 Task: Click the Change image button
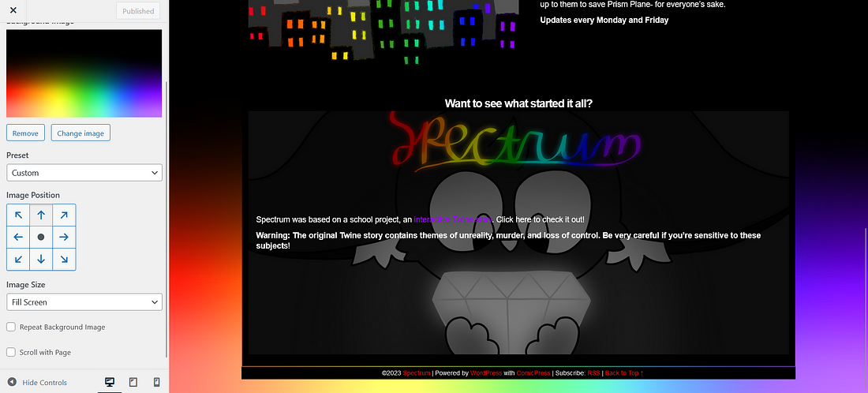[x=80, y=133]
